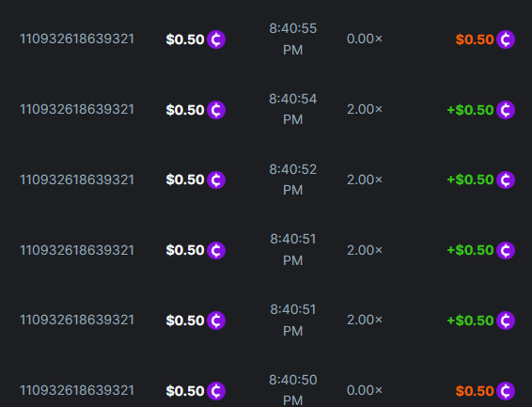Select the 8:40:52 PM timestamp

coord(293,180)
